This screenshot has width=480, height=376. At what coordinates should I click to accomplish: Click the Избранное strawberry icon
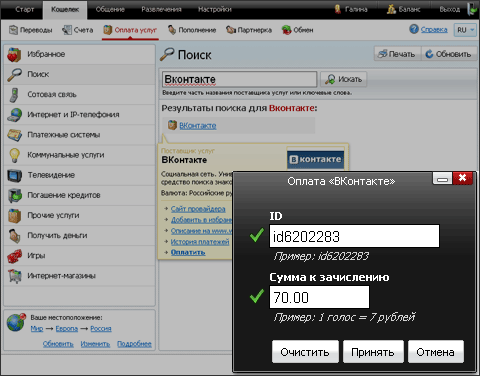click(14, 55)
